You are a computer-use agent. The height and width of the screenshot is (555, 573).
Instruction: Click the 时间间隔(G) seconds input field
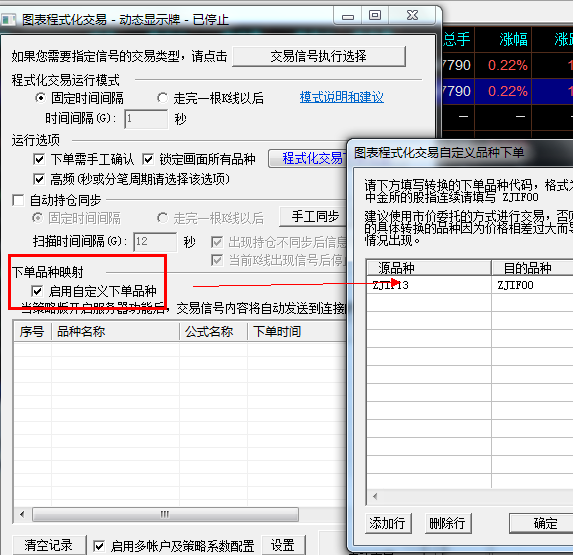tap(146, 119)
